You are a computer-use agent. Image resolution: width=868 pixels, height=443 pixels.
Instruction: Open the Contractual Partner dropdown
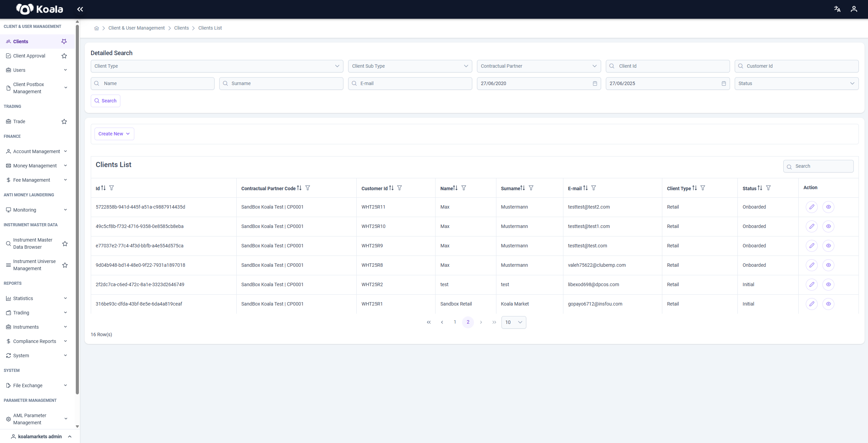point(539,66)
